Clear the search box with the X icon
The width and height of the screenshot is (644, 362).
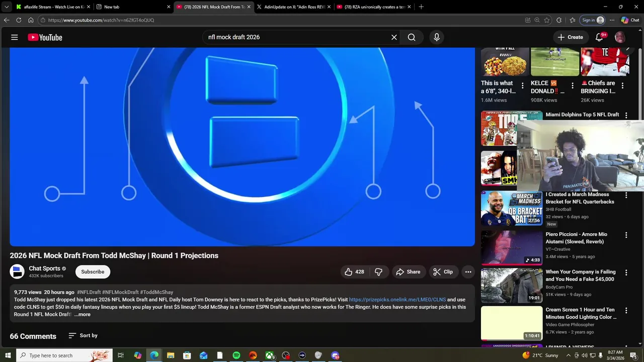click(394, 37)
